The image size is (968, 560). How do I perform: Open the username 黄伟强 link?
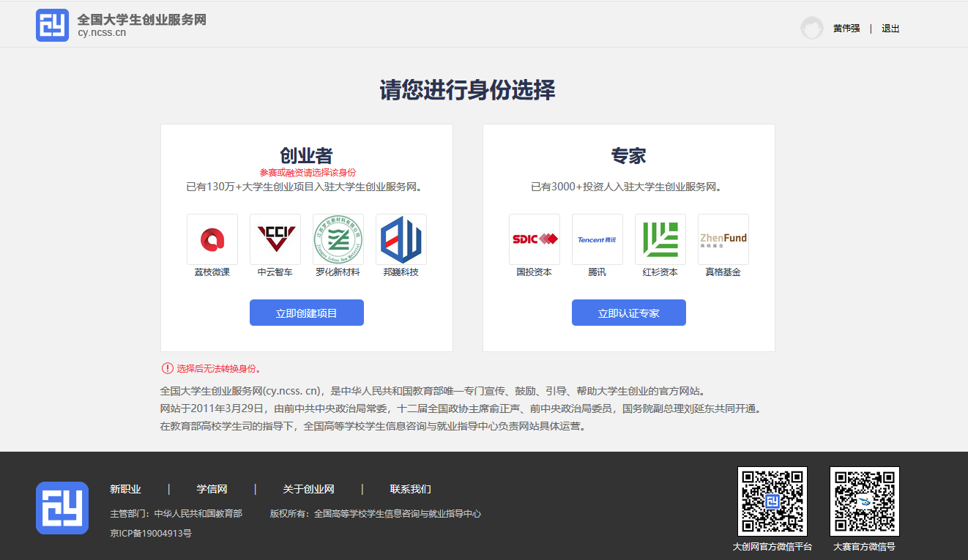click(846, 29)
